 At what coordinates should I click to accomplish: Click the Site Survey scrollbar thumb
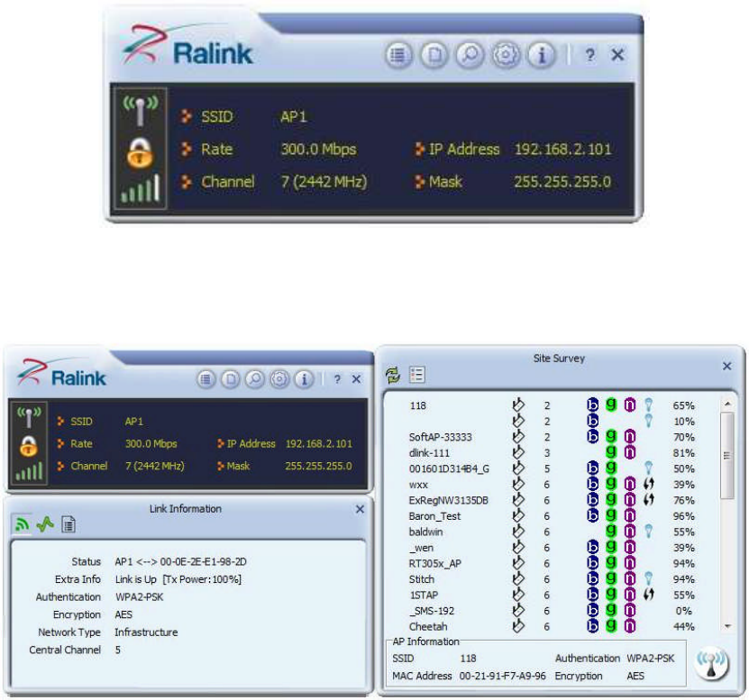click(727, 456)
